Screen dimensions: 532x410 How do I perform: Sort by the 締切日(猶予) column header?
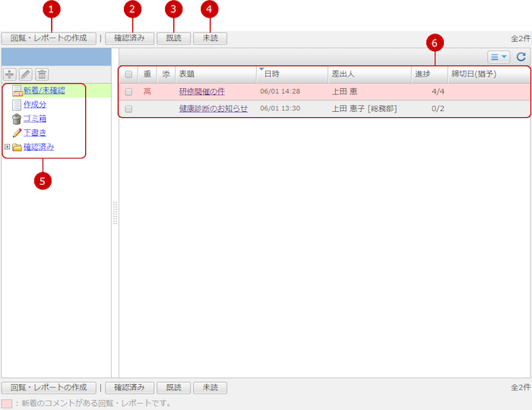489,74
